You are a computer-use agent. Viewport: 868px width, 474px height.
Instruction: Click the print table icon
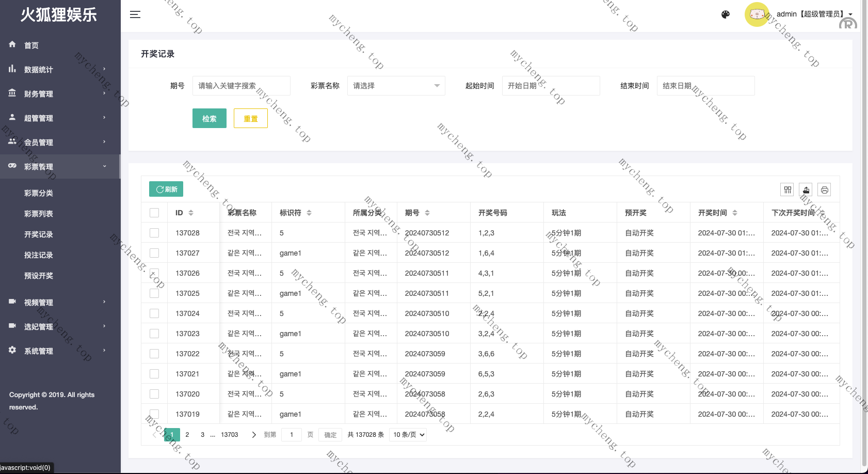[x=825, y=190]
